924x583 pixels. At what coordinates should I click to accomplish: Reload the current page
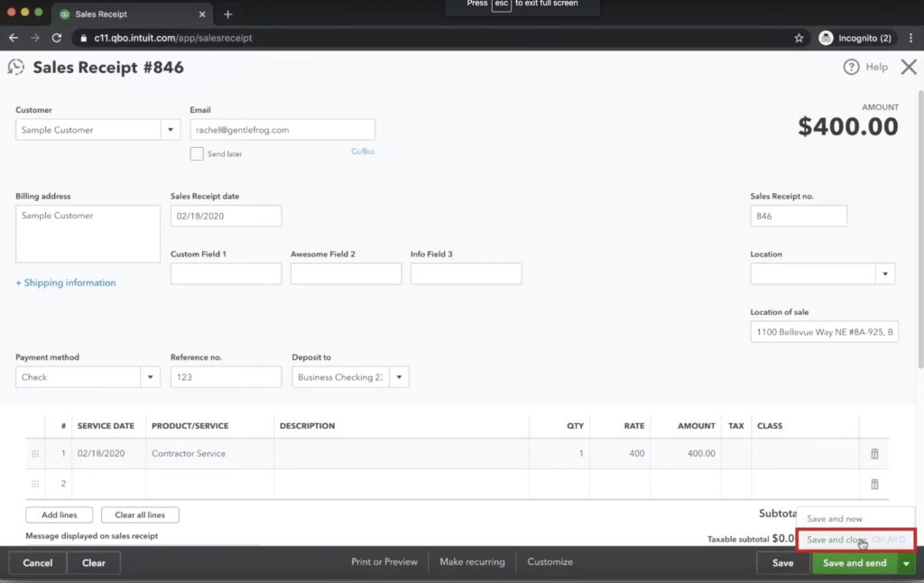tap(57, 38)
